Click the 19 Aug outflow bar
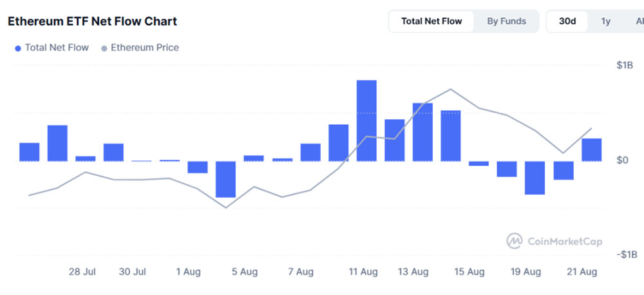This screenshot has width=644, height=295. pyautogui.click(x=535, y=178)
